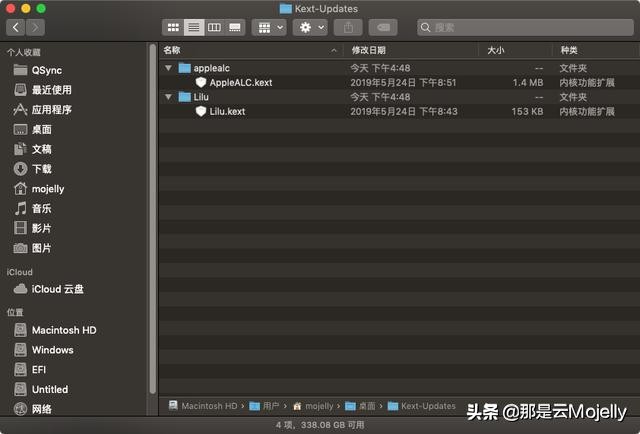Click the sidebar vertical scrollbar
Screen dimensions: 640x434
point(153,219)
